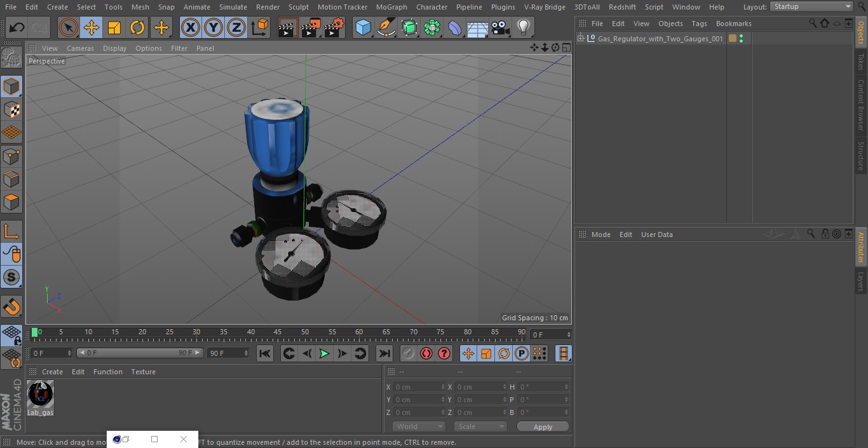Go to start of animation

point(265,353)
